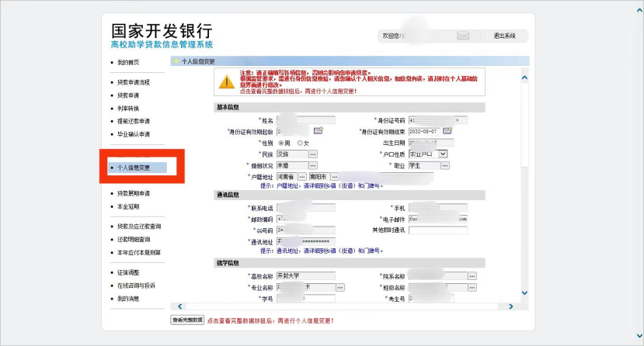Open 征信调整 menu item
Screen dimensions: 644x346
pos(128,272)
